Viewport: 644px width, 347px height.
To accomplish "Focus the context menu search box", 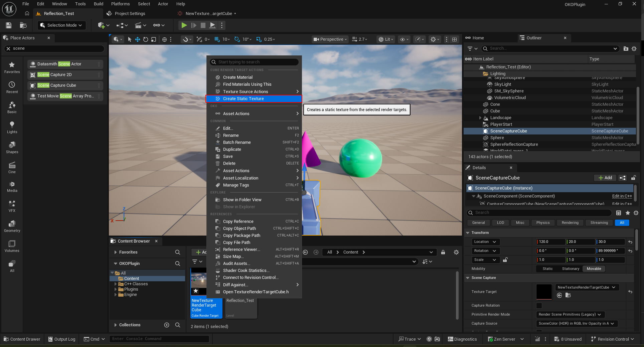I will click(254, 62).
